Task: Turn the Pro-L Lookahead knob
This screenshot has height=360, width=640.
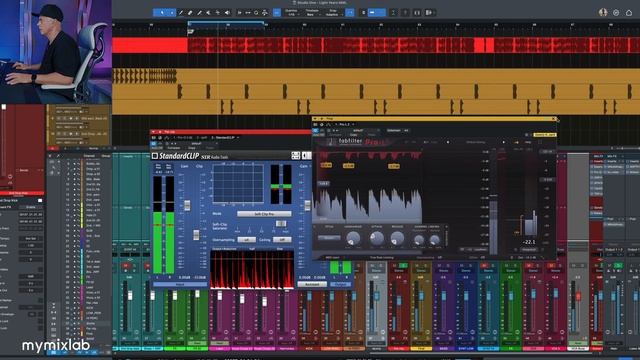Action: click(x=353, y=238)
